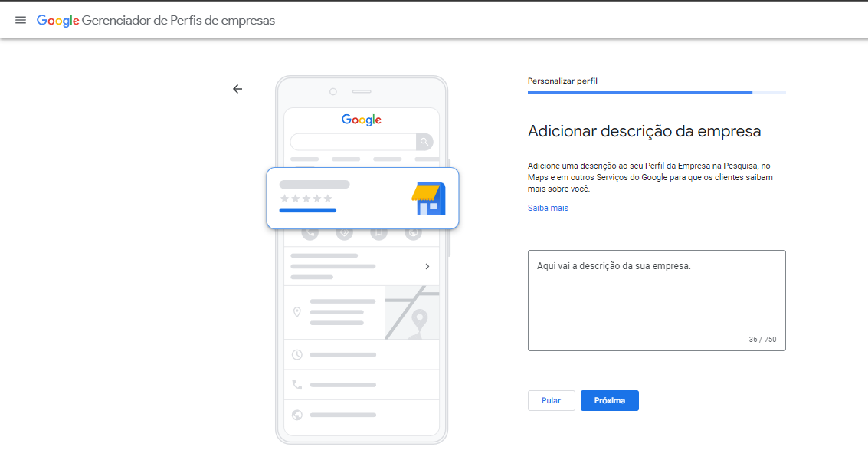The image size is (868, 460).
Task: Click the chevron arrow in phone illustration
Action: [x=427, y=267]
